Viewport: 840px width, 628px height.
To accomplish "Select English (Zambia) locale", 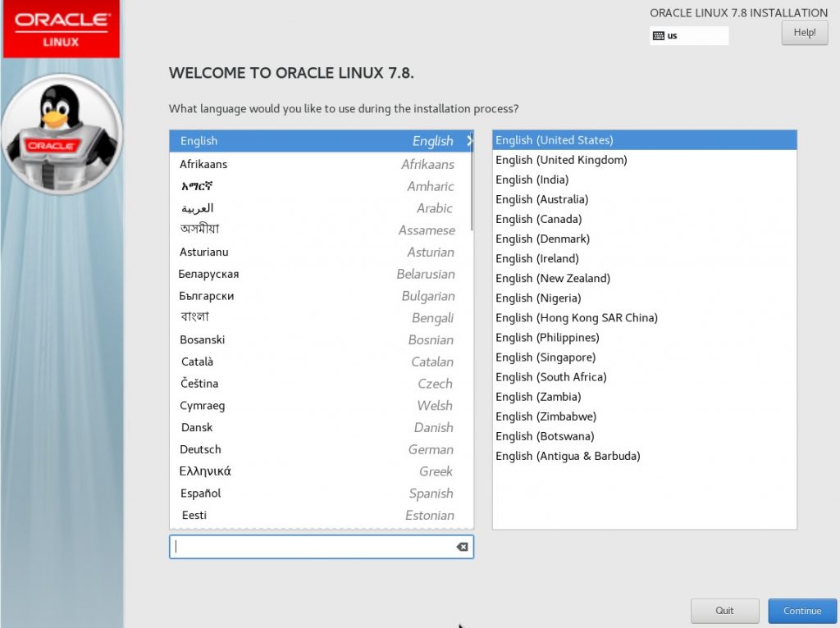I will (645, 398).
